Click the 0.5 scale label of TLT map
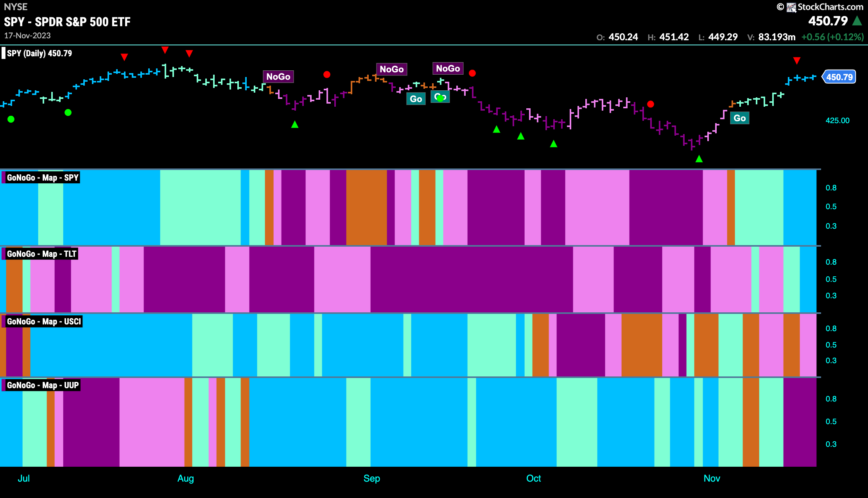Screen dimensions: 868x498 click(x=831, y=279)
